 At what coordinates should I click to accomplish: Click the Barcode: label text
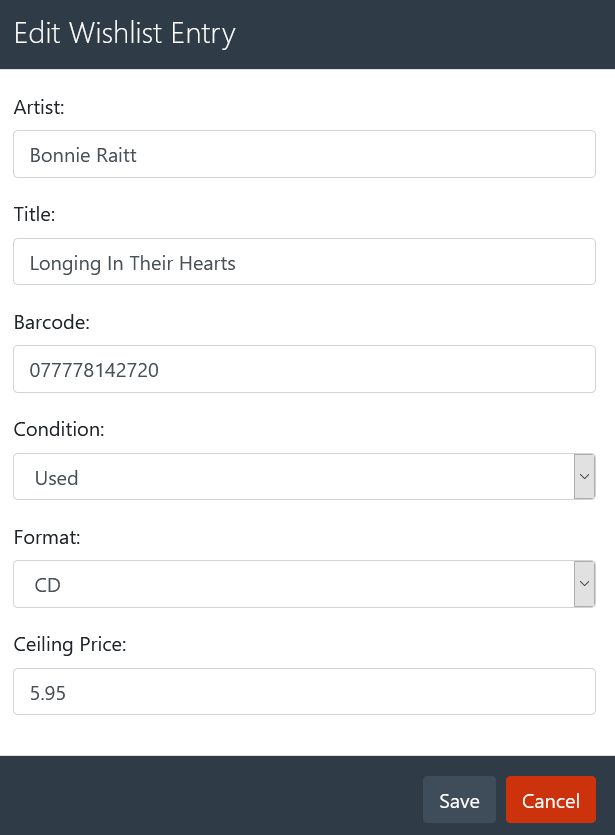pos(52,322)
